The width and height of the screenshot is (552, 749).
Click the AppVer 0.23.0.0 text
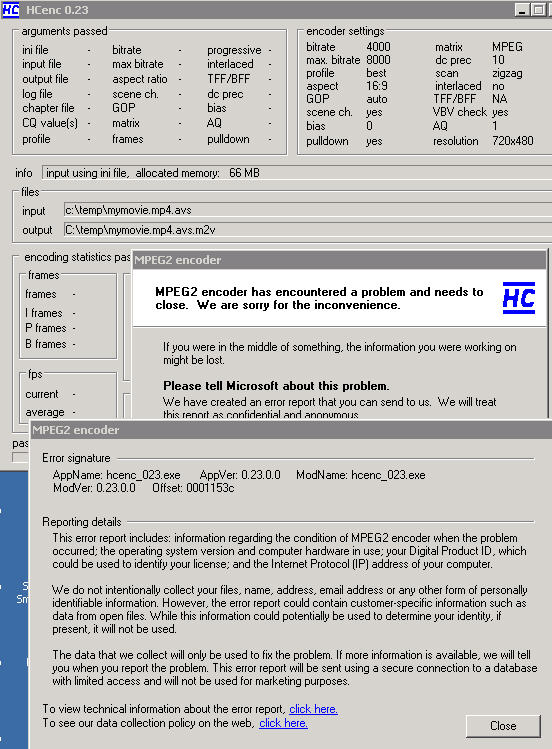pos(240,475)
